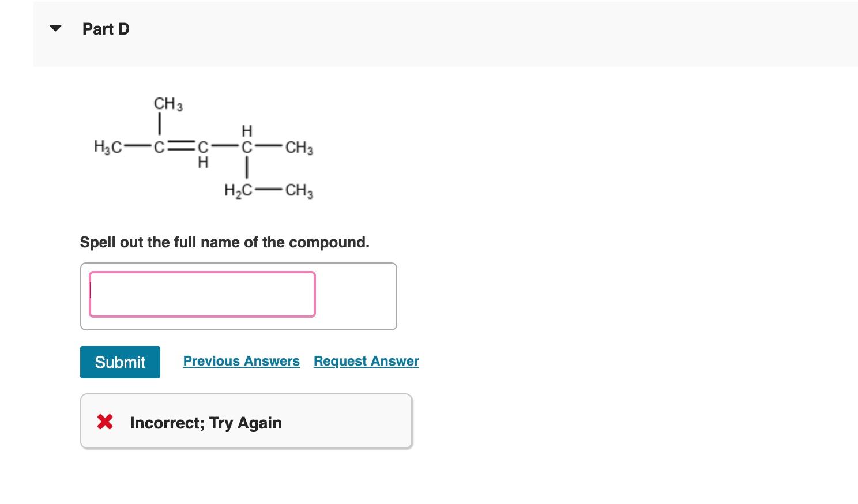Click the H3C label in the structure
Viewport: 858px width, 504px height.
pos(107,147)
